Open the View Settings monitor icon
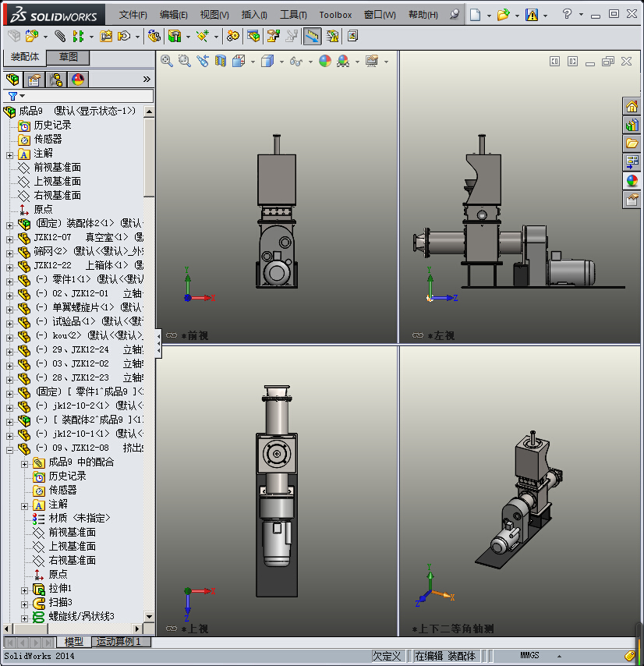Viewport: 644px width, 666px height. tap(372, 61)
